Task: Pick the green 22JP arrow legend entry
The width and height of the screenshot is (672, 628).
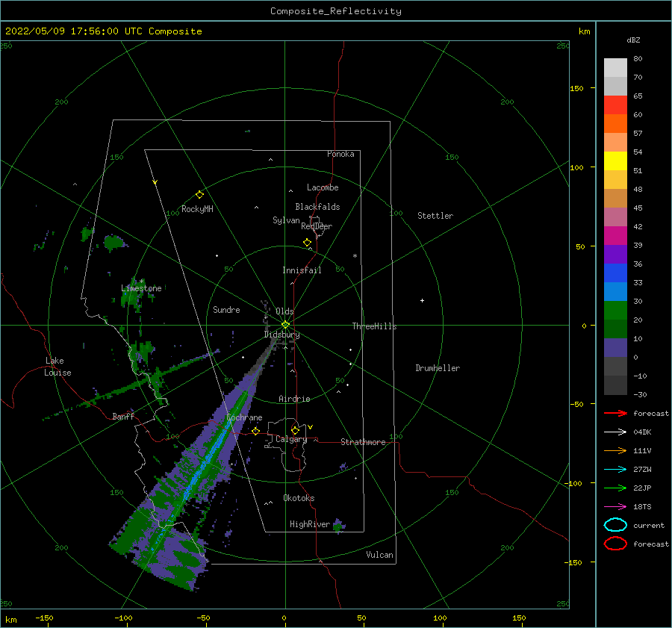Action: pyautogui.click(x=615, y=488)
